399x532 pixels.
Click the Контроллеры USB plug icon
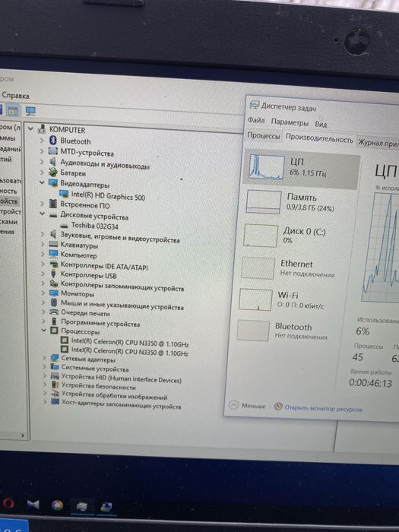54,274
